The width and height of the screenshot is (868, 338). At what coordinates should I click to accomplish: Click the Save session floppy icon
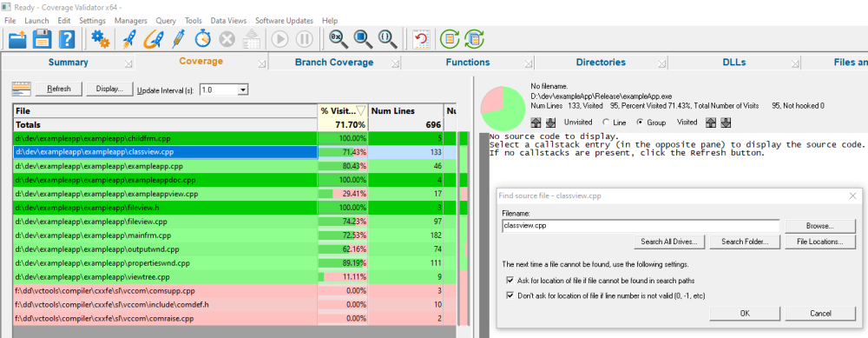(42, 39)
